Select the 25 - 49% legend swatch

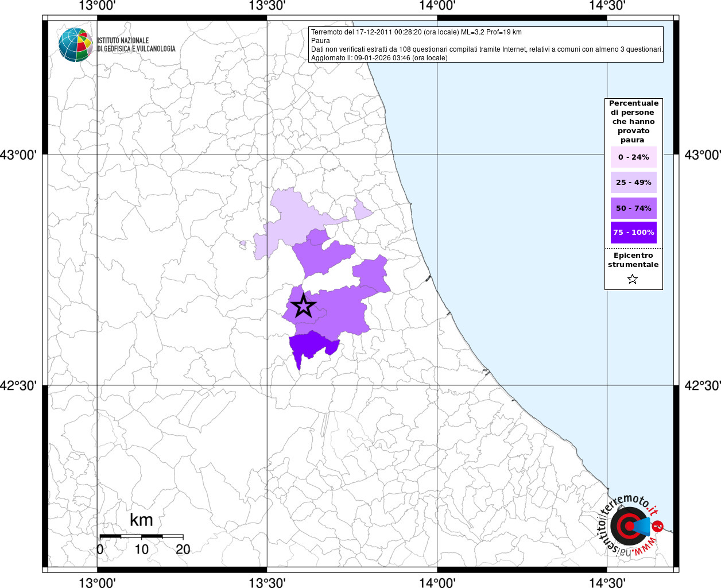(633, 183)
